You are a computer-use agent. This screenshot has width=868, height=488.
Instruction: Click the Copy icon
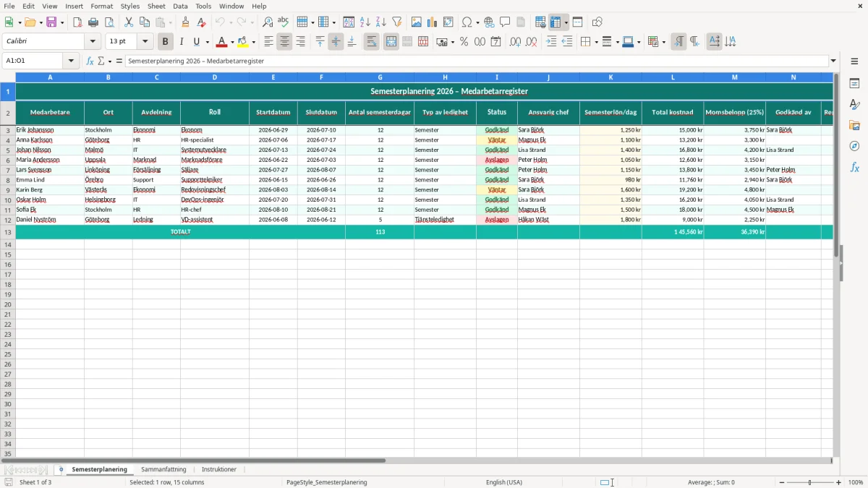[145, 22]
